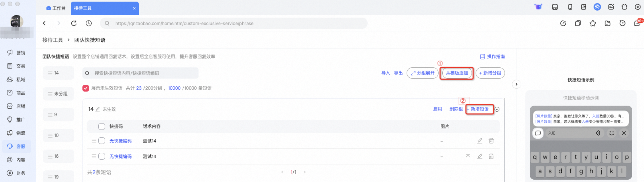
Task: Collapse the 快捷短语示例 side panel
Action: [x=516, y=84]
